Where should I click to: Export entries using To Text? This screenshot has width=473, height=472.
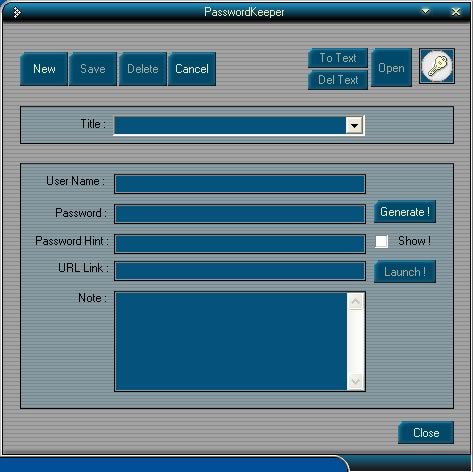[x=338, y=58]
